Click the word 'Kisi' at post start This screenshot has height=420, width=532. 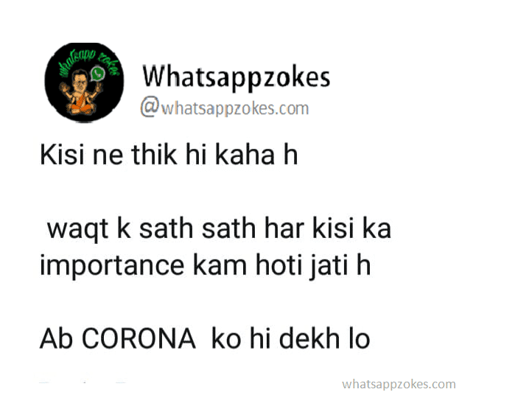point(62,155)
